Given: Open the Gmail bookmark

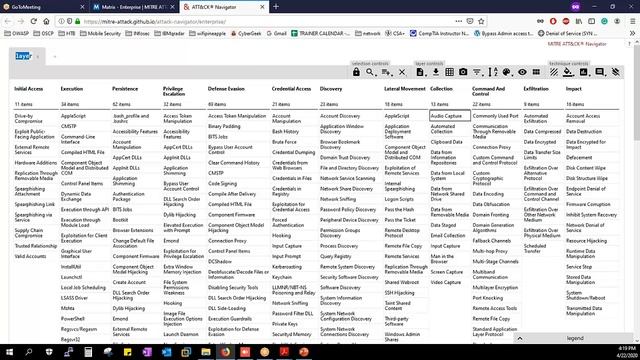Looking at the screenshot, I should point(277,33).
